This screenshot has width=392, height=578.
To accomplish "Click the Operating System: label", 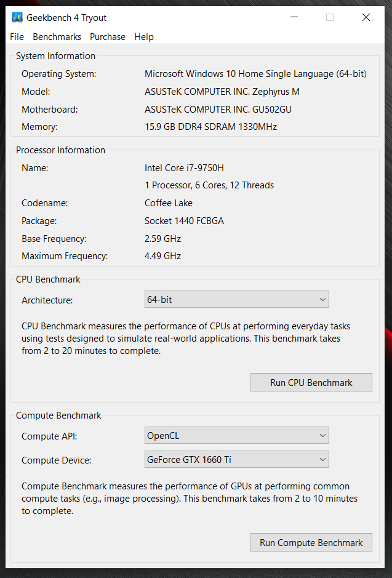I will (58, 74).
